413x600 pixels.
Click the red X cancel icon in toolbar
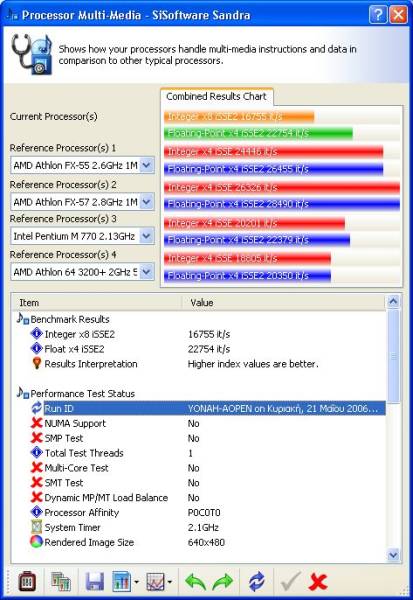coord(318,582)
